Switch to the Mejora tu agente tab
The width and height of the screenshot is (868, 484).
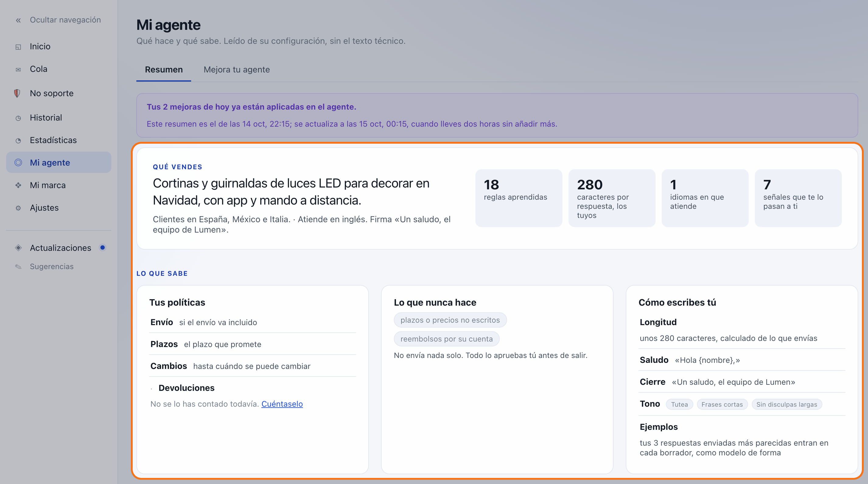236,70
